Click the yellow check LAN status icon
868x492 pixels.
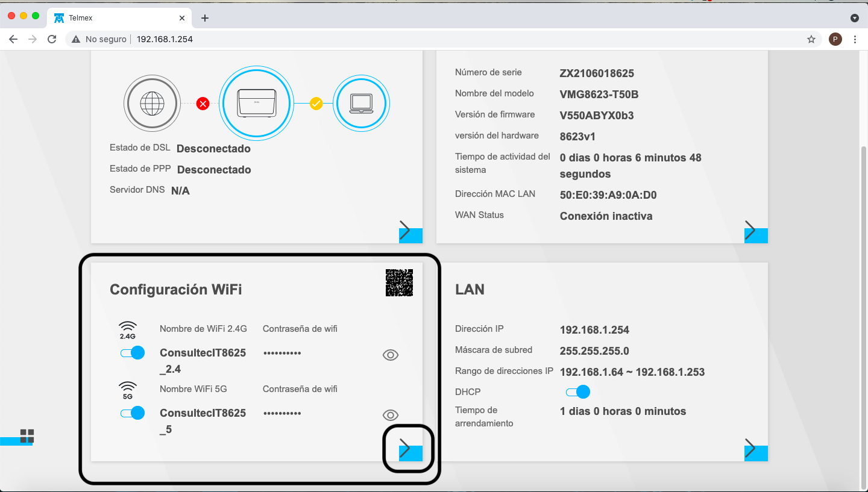point(316,104)
